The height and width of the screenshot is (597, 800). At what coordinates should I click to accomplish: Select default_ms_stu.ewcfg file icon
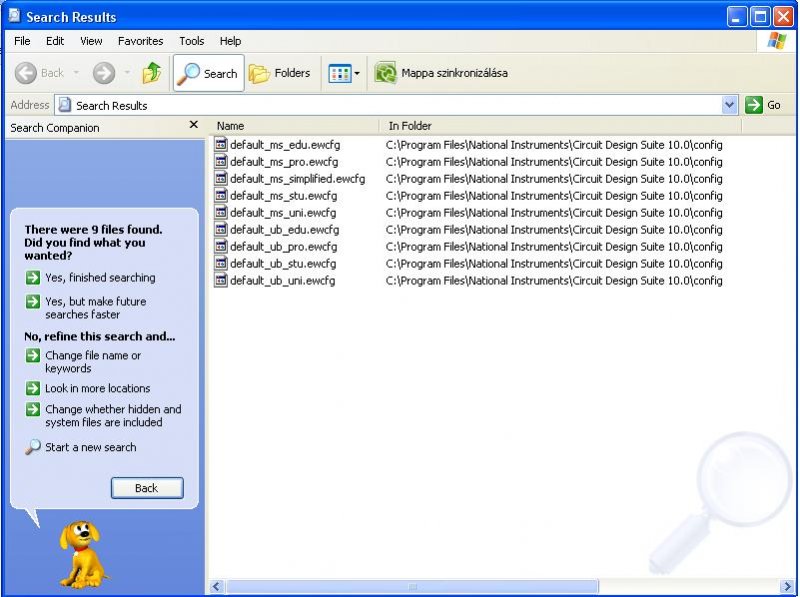point(220,195)
